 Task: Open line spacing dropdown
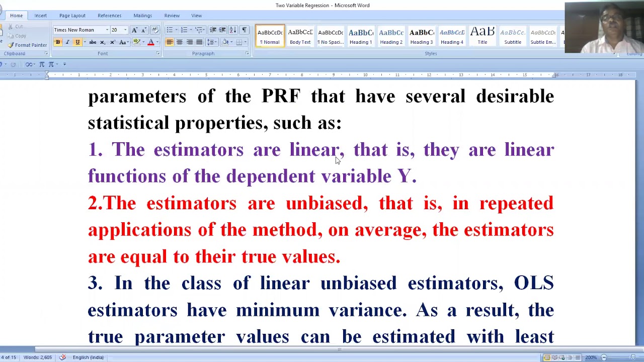pos(211,42)
